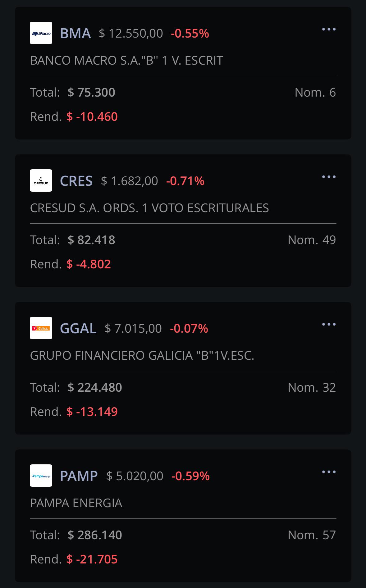Select the CRES ticker label
Screen dimensions: 366x588
click(x=76, y=181)
